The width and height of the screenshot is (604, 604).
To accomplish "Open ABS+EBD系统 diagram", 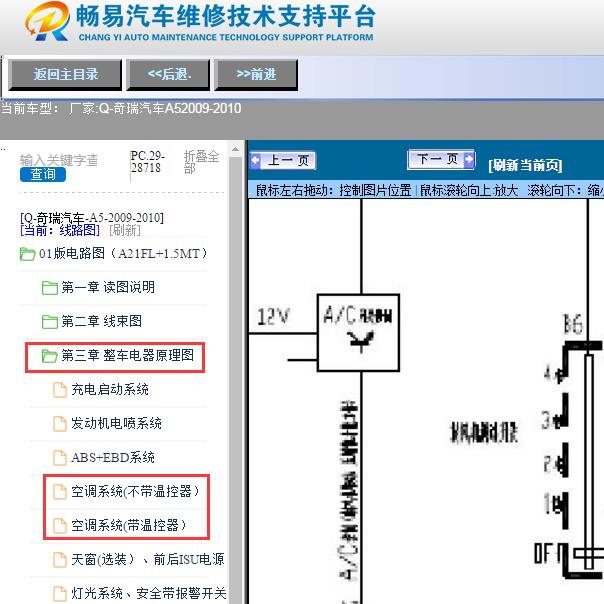I will pos(113,457).
